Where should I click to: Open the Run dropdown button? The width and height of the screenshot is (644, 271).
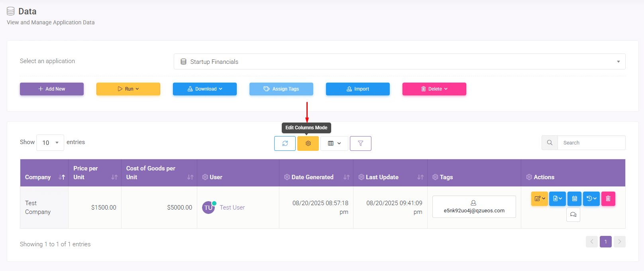coord(128,89)
